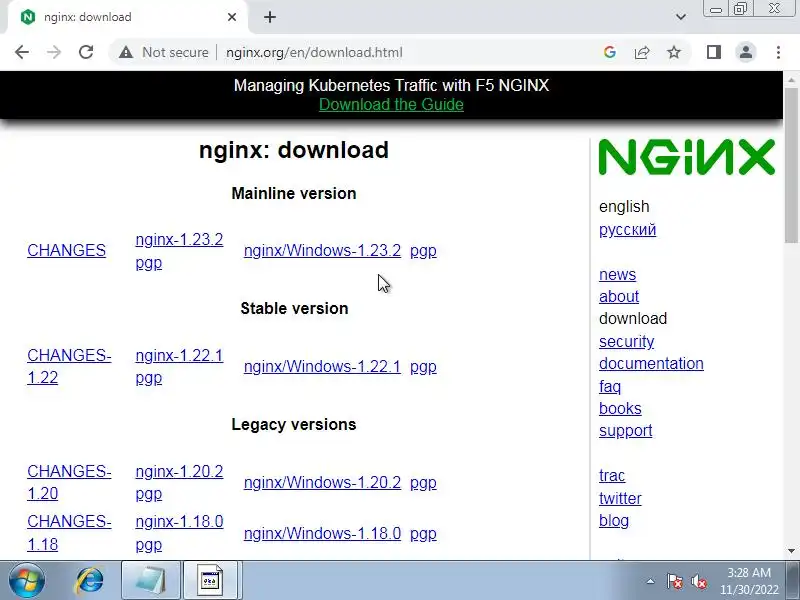Open the documentation sidebar link

pyautogui.click(x=651, y=364)
